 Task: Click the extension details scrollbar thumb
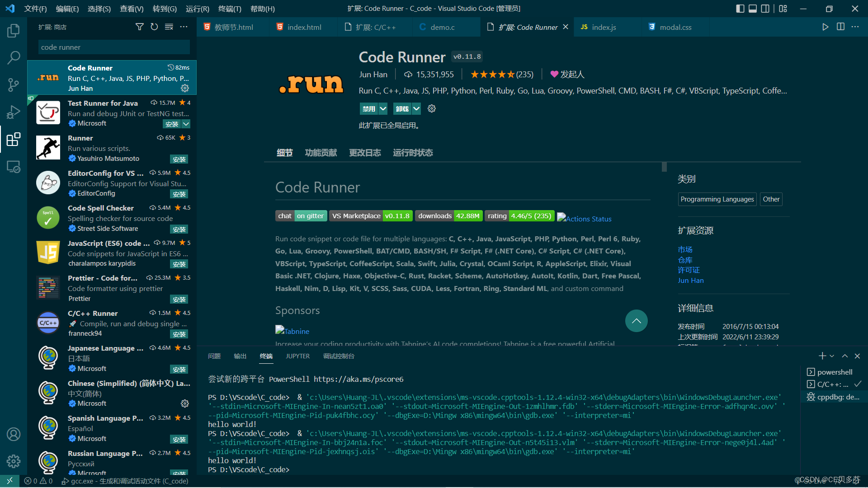point(664,167)
